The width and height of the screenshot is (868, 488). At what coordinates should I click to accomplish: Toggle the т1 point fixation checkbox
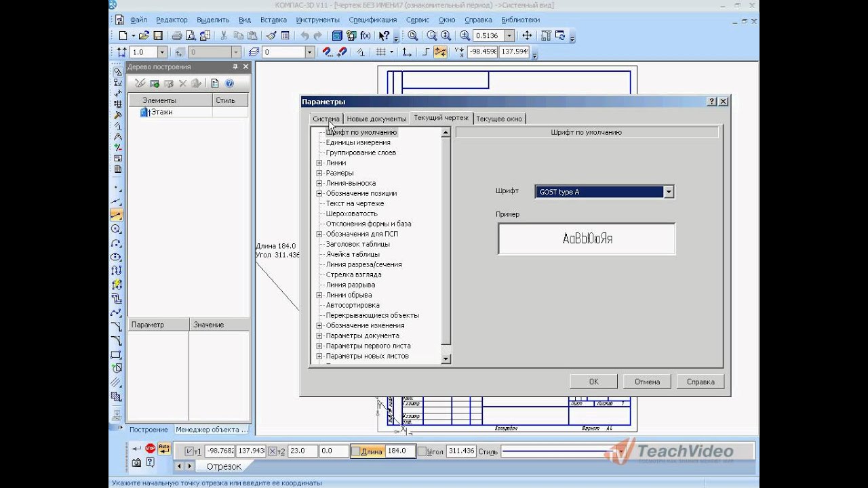click(x=189, y=451)
